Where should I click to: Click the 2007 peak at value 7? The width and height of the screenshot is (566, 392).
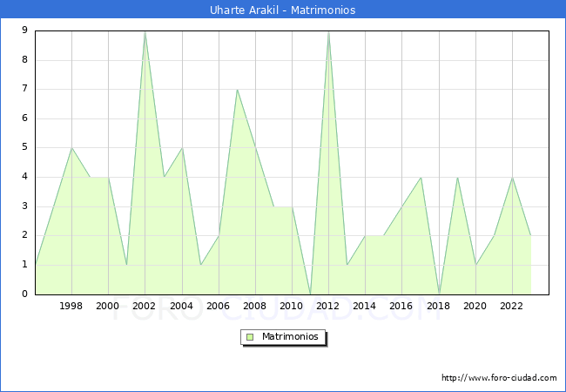pyautogui.click(x=237, y=90)
